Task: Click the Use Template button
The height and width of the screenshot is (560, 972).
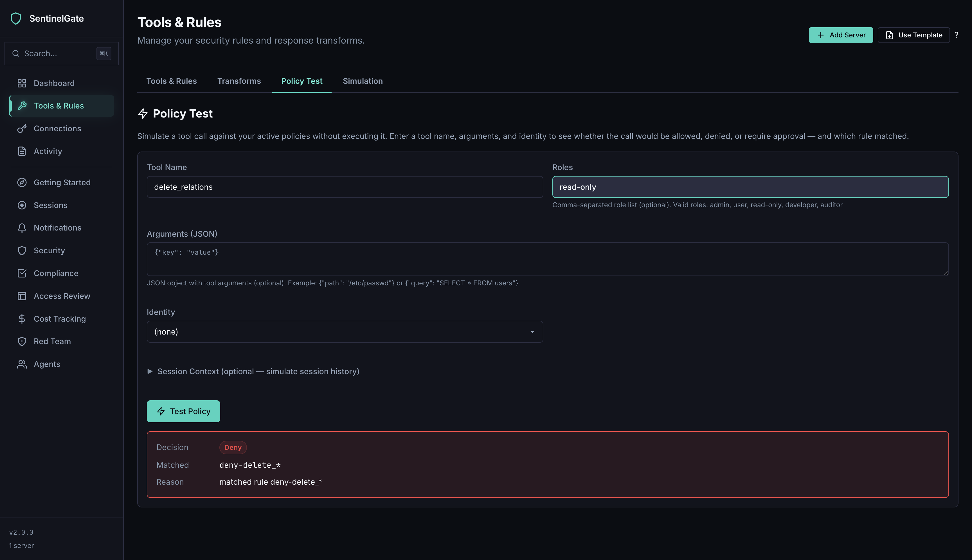Action: click(x=913, y=35)
